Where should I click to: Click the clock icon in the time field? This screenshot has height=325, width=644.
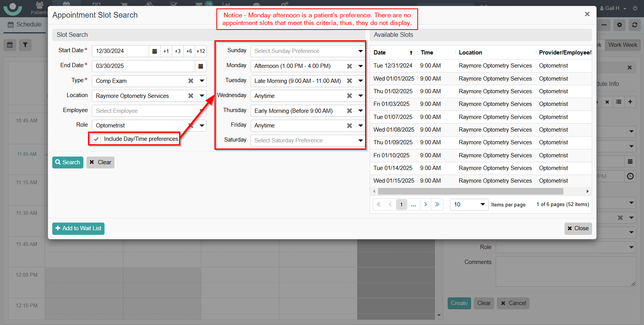(x=630, y=176)
